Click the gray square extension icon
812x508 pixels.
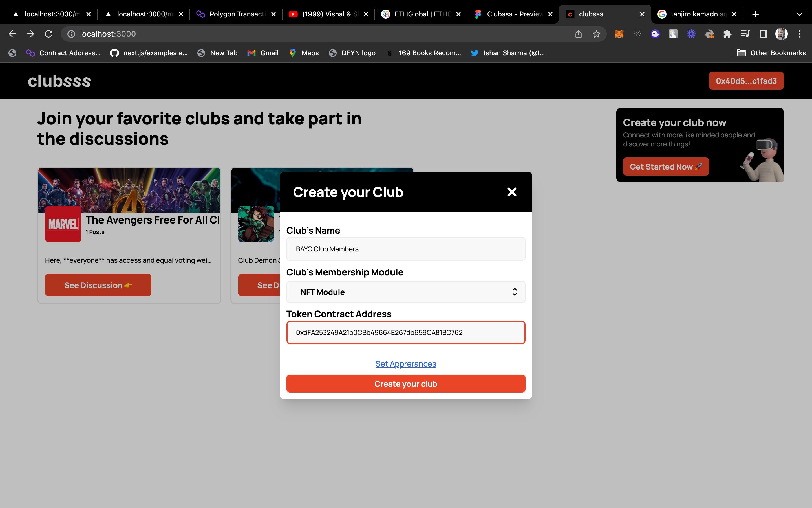click(x=673, y=34)
